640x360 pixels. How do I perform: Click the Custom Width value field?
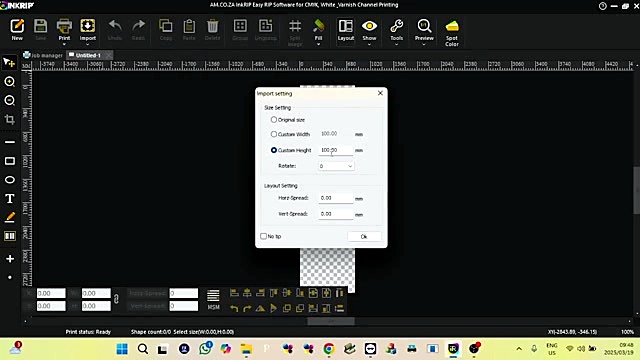(x=336, y=134)
